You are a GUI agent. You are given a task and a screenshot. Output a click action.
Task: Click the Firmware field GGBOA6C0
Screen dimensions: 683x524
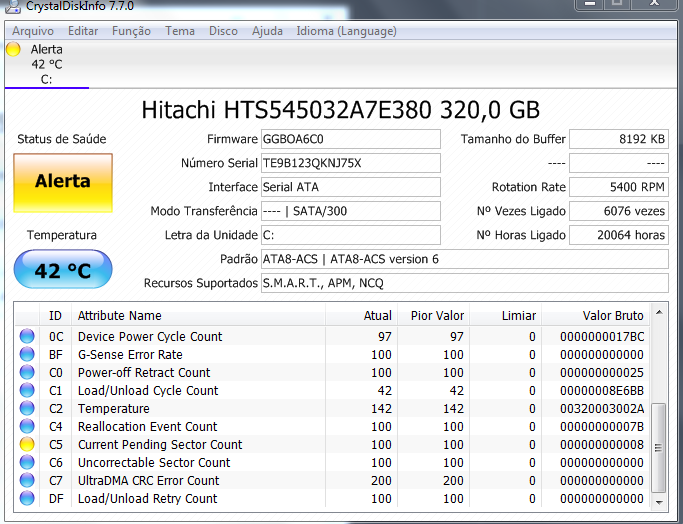point(351,139)
